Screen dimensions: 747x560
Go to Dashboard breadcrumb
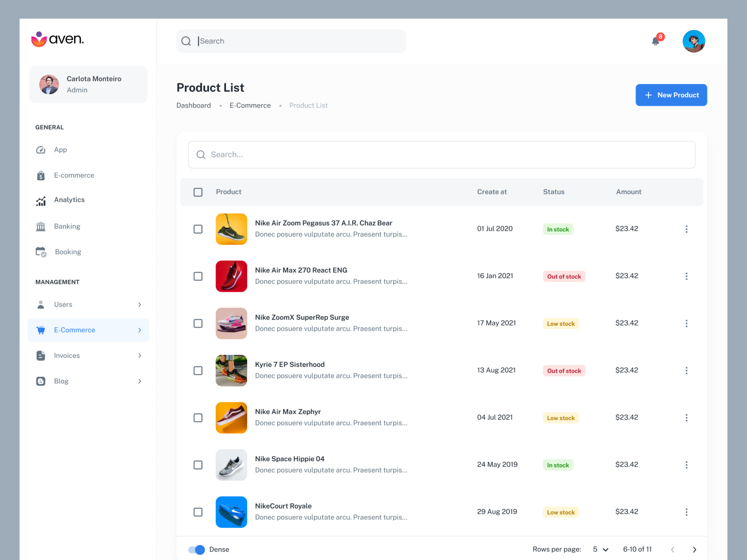pos(194,106)
